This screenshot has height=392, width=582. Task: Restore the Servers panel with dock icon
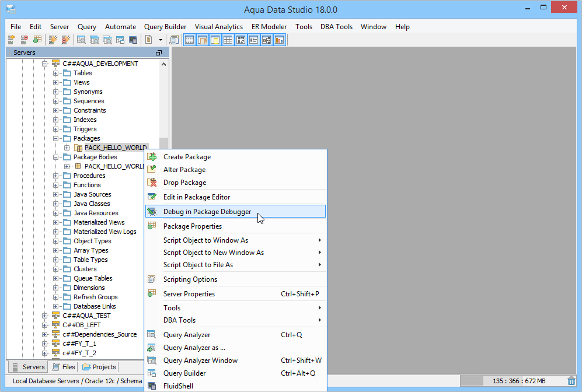[159, 52]
